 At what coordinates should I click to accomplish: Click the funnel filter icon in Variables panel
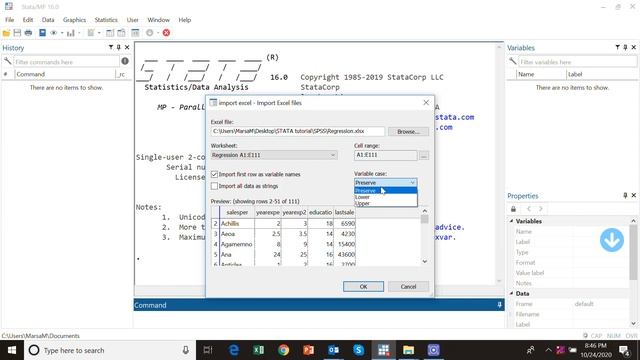click(618, 47)
